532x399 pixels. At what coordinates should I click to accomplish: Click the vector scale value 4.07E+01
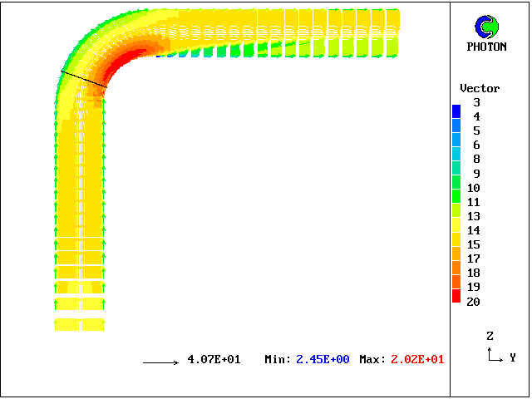click(214, 359)
